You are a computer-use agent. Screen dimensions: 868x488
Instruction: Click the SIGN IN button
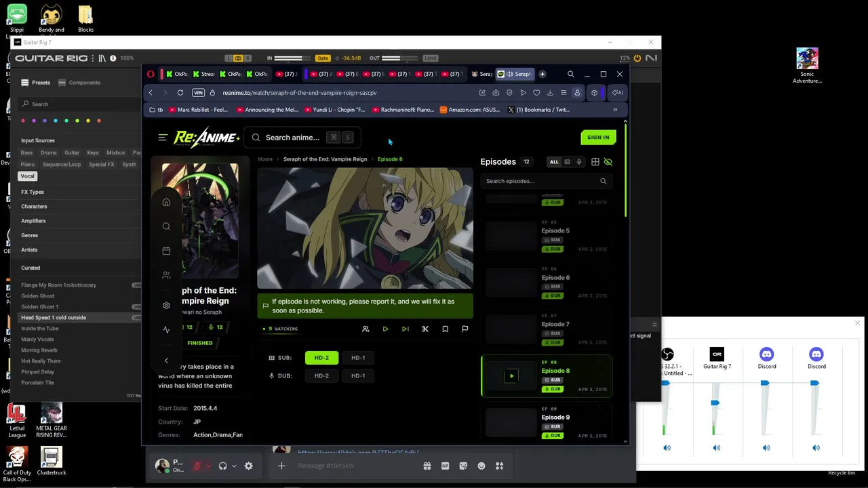[x=598, y=138]
